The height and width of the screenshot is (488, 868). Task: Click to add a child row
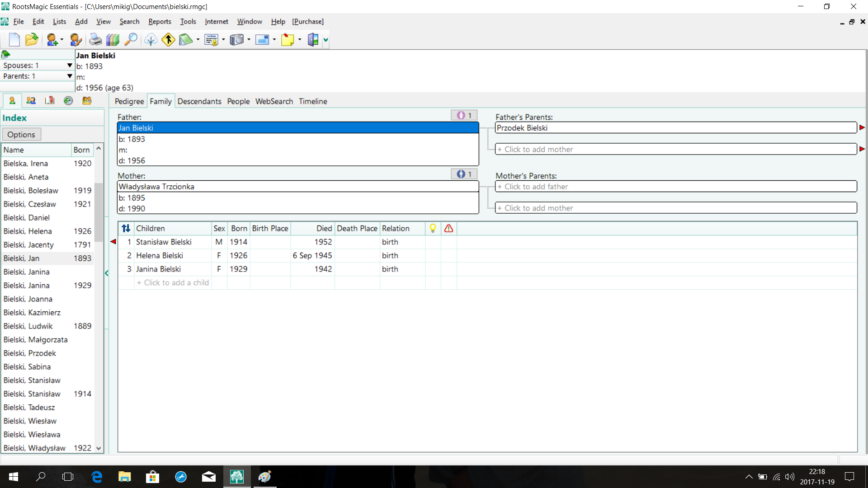pyautogui.click(x=487, y=282)
